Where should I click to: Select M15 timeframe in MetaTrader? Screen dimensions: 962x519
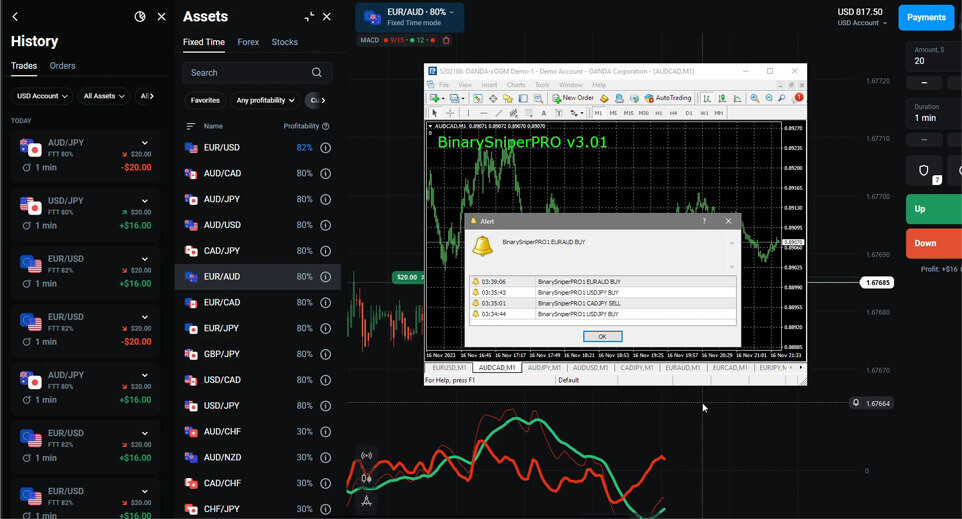click(x=628, y=113)
